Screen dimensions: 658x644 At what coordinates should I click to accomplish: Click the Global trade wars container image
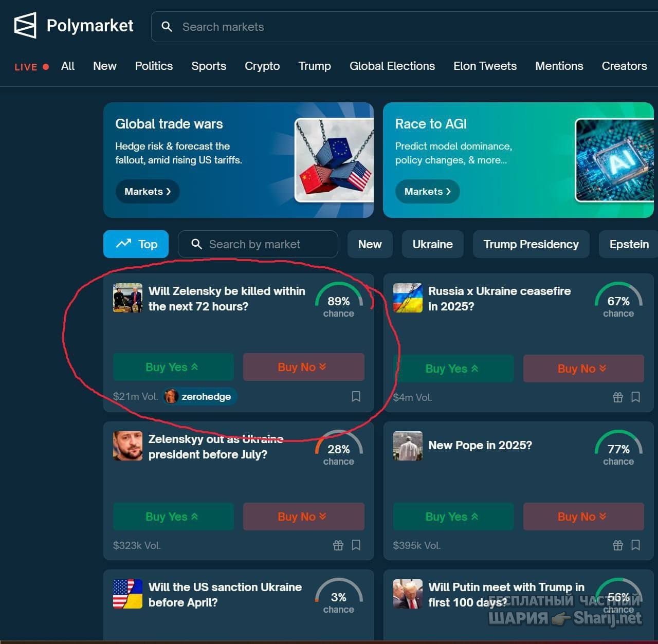(x=334, y=160)
